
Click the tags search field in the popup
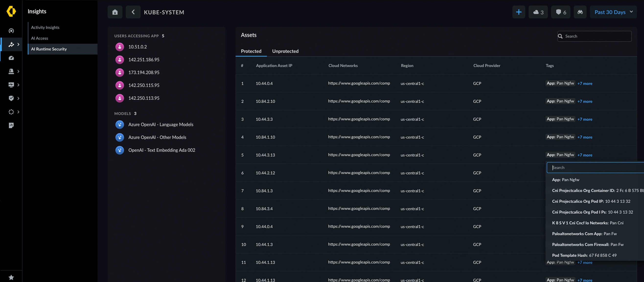pyautogui.click(x=595, y=167)
